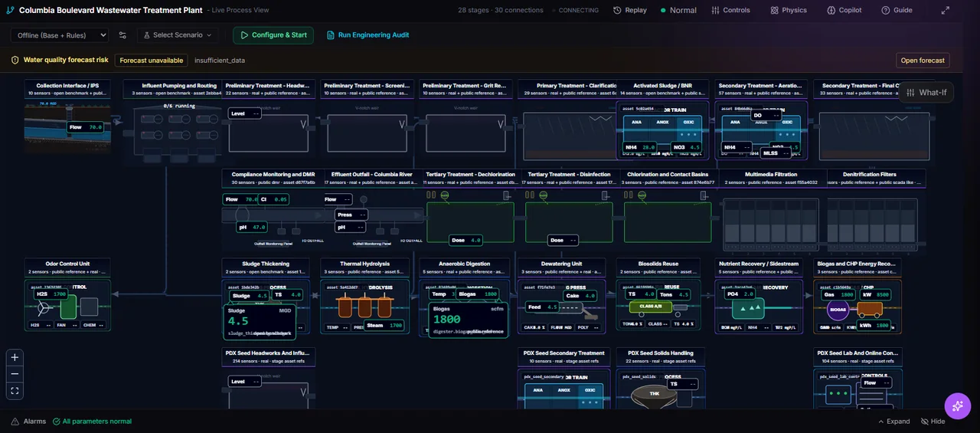Open the Offline (Base + Rules) mode dropdown

click(60, 35)
